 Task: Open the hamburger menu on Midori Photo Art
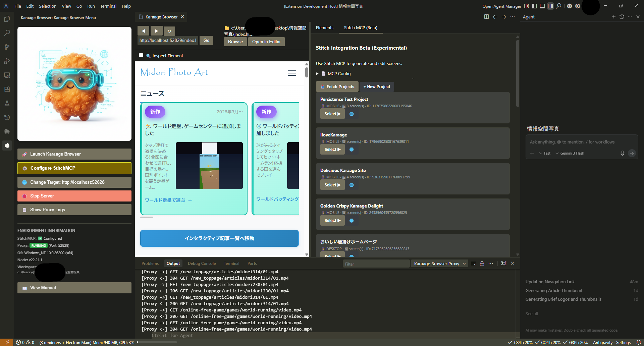[292, 73]
